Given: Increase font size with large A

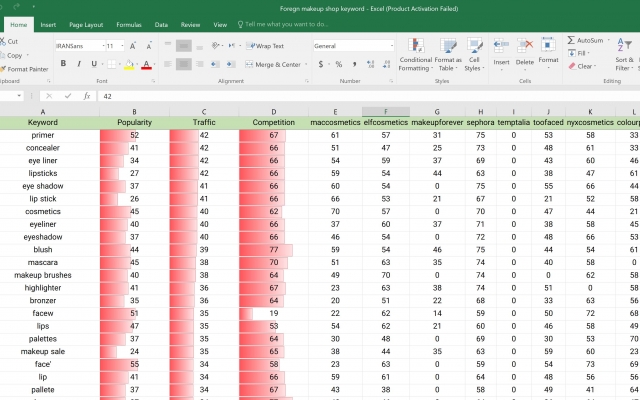Looking at the screenshot, I should [x=133, y=46].
